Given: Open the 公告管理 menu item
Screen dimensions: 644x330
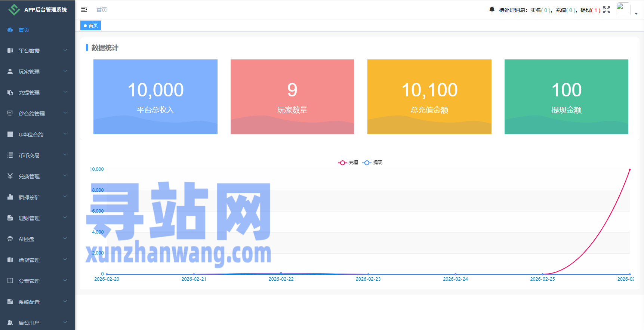Looking at the screenshot, I should (x=29, y=281).
